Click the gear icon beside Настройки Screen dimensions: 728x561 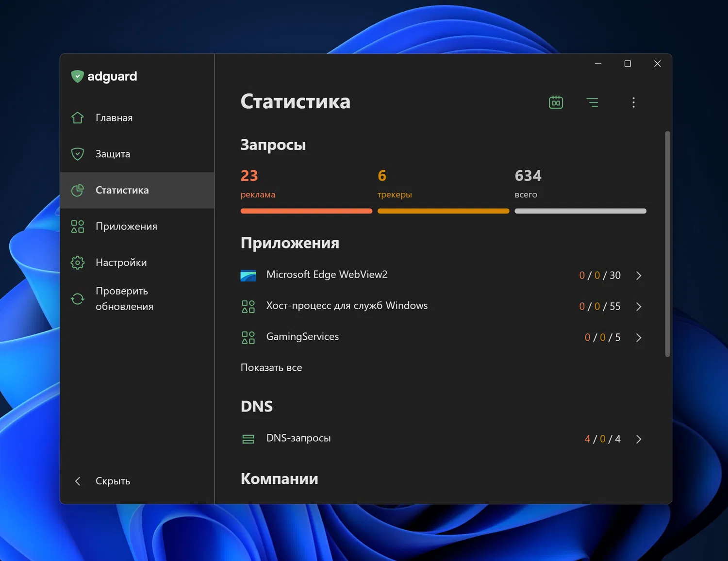[78, 263]
